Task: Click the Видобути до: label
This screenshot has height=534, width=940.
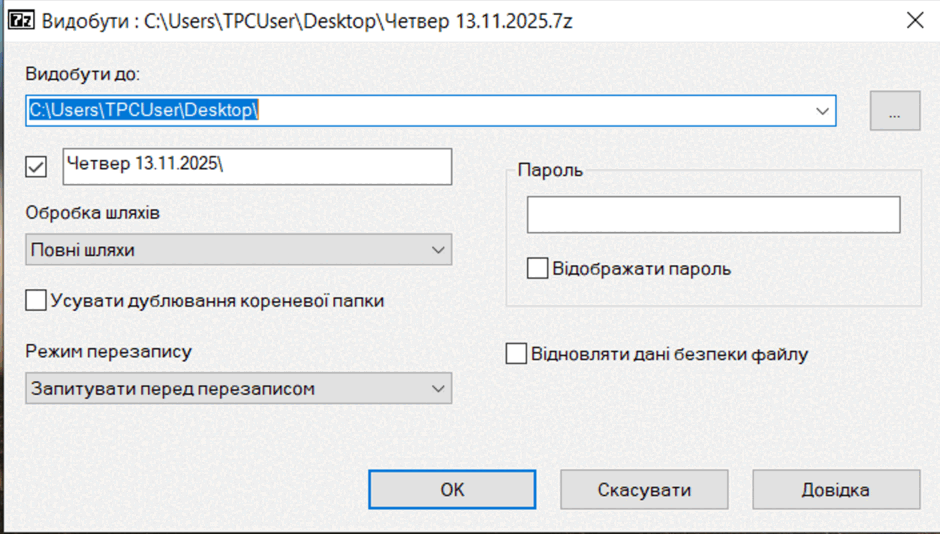Action: pyautogui.click(x=83, y=74)
